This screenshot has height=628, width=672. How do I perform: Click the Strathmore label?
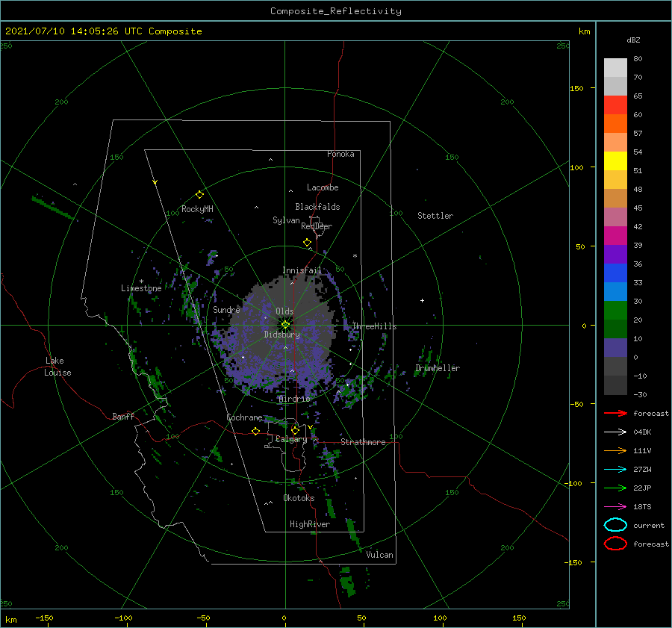tap(363, 442)
